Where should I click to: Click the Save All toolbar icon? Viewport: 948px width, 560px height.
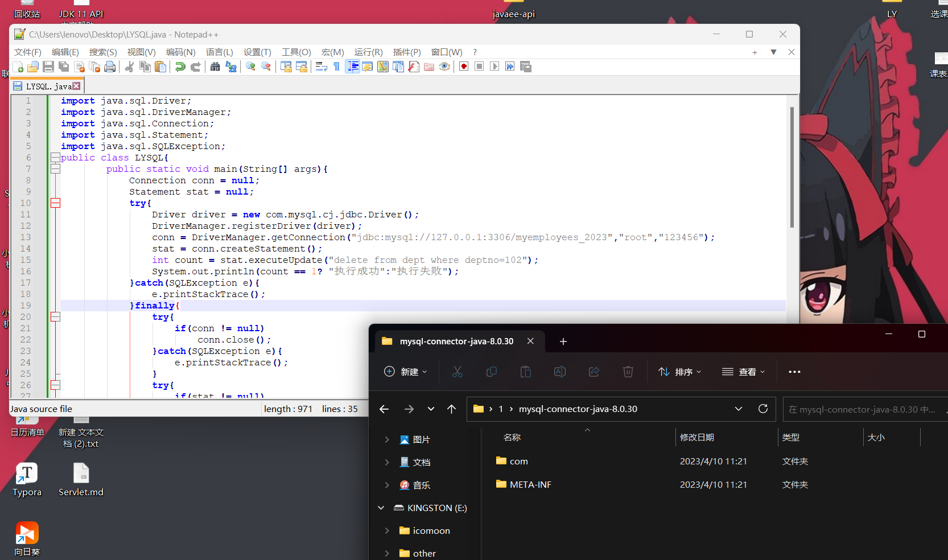(64, 67)
